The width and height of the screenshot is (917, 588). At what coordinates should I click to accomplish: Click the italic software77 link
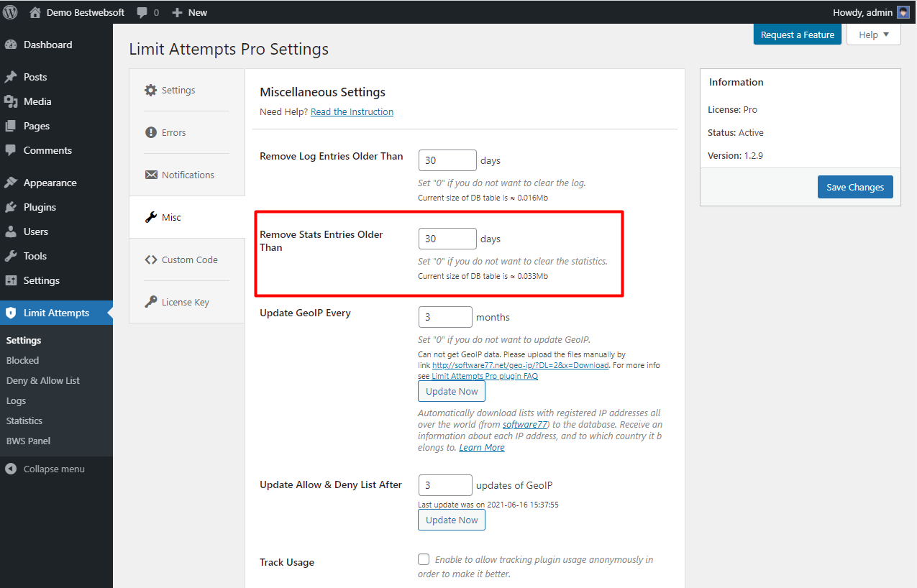(x=524, y=424)
